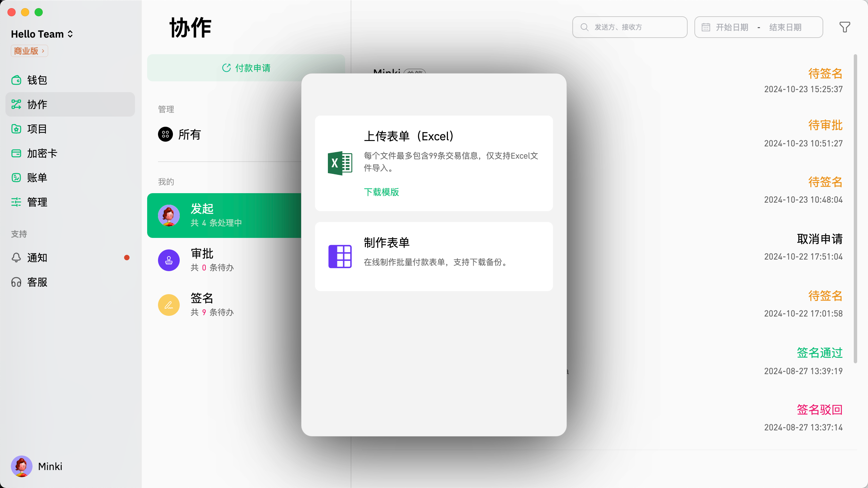Viewport: 868px width, 488px height.
Task: Click the 发送方、接收方 search field
Action: (630, 27)
